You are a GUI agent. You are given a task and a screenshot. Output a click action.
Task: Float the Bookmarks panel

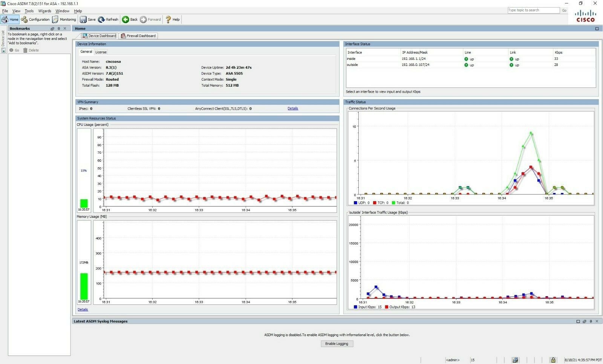[52, 29]
